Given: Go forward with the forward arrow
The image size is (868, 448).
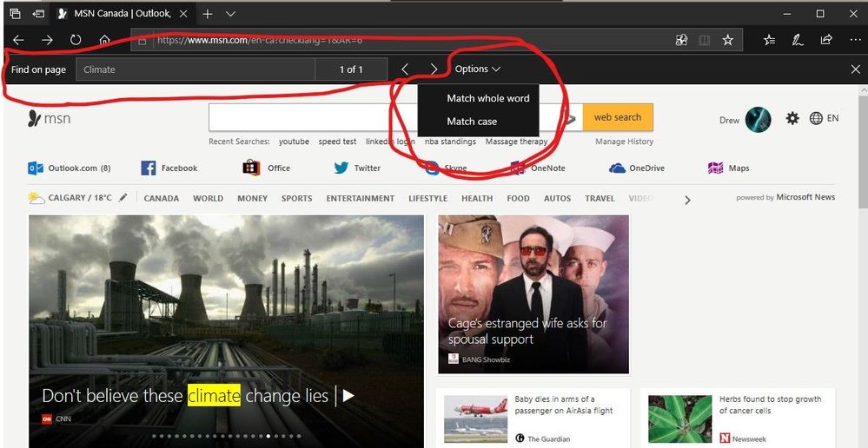Looking at the screenshot, I should pos(47,40).
